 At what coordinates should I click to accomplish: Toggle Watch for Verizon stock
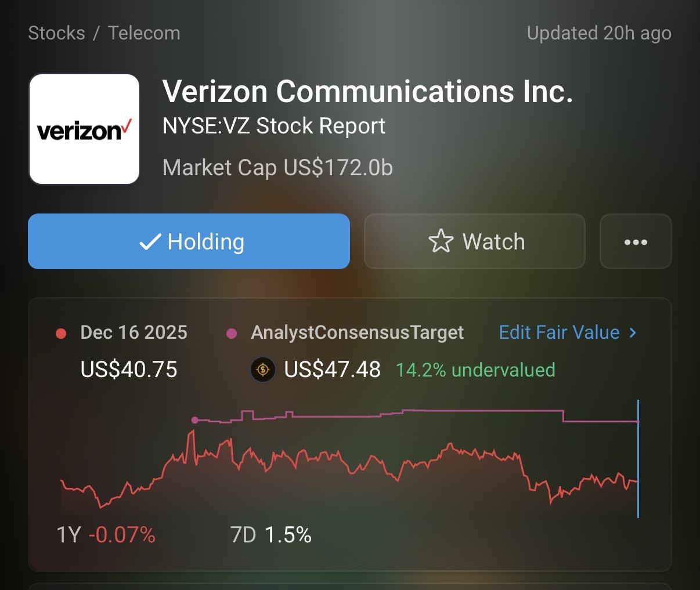pos(474,241)
